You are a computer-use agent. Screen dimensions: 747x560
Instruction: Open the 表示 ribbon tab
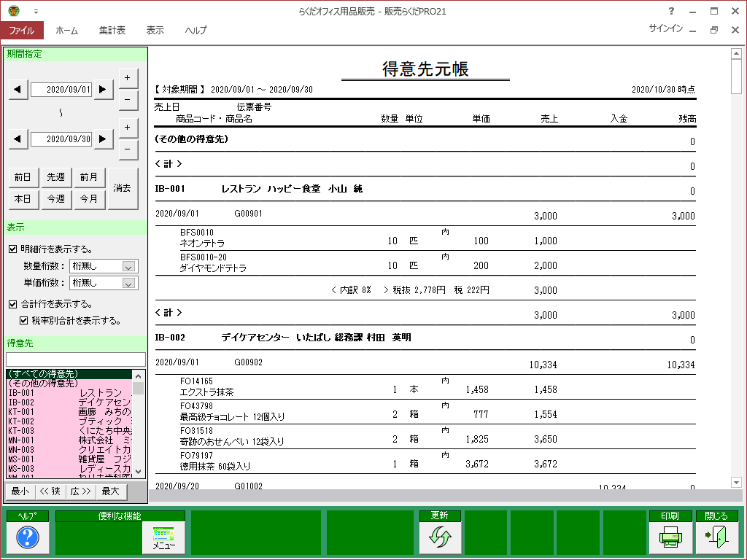point(155,30)
